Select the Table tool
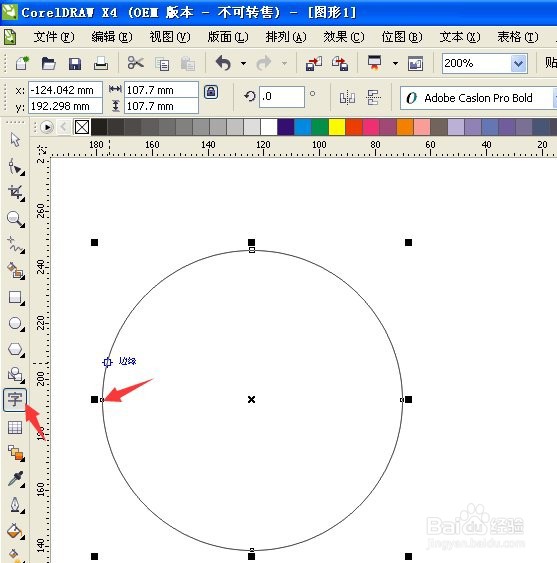 [15, 427]
